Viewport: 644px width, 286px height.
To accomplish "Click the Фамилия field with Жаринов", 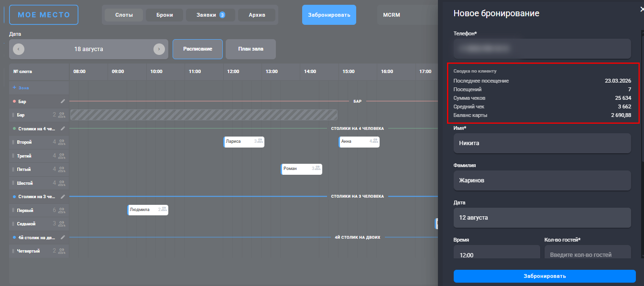I will pos(542,180).
